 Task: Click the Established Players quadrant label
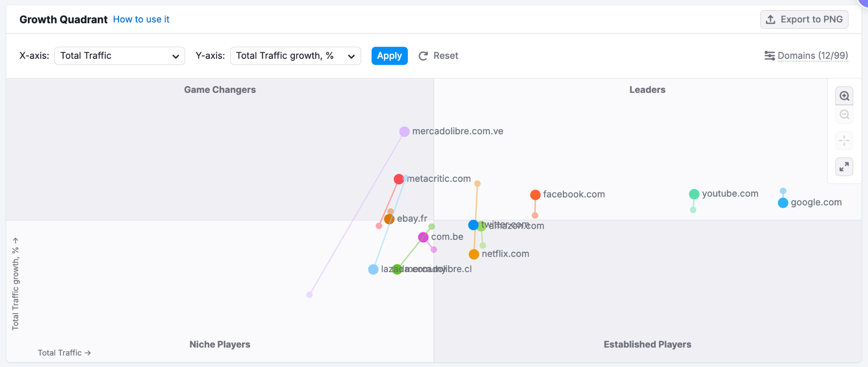(x=647, y=345)
